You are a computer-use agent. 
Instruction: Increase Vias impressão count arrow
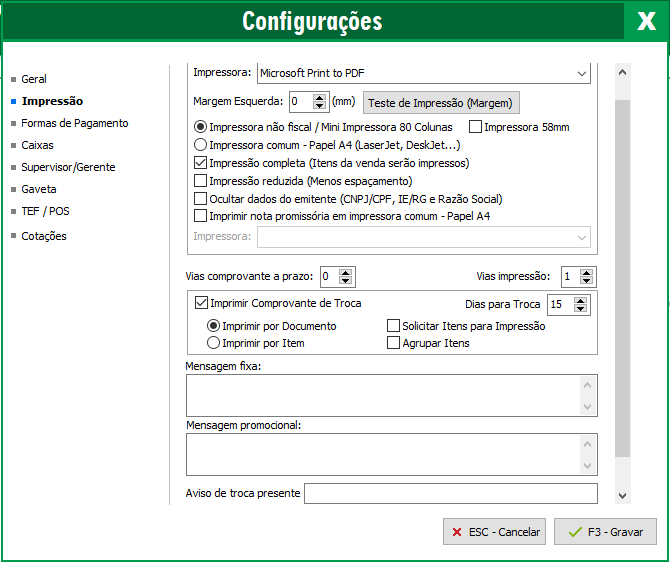(x=586, y=273)
